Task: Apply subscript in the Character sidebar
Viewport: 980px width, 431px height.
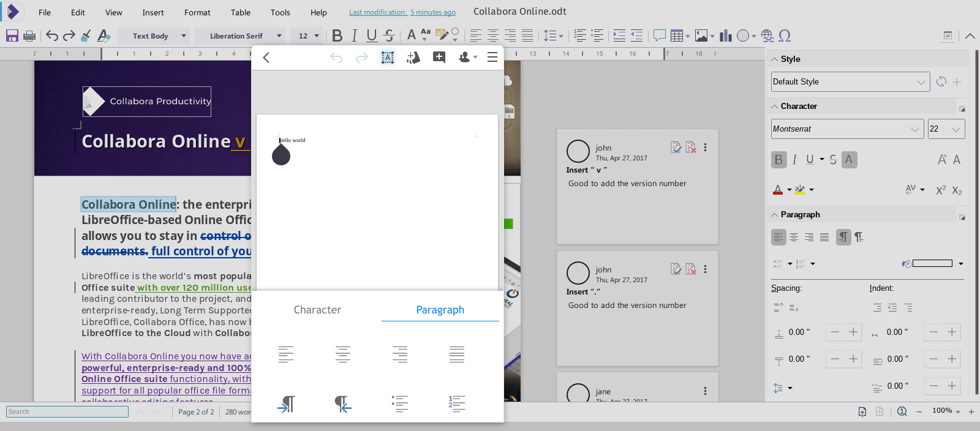Action: [957, 190]
